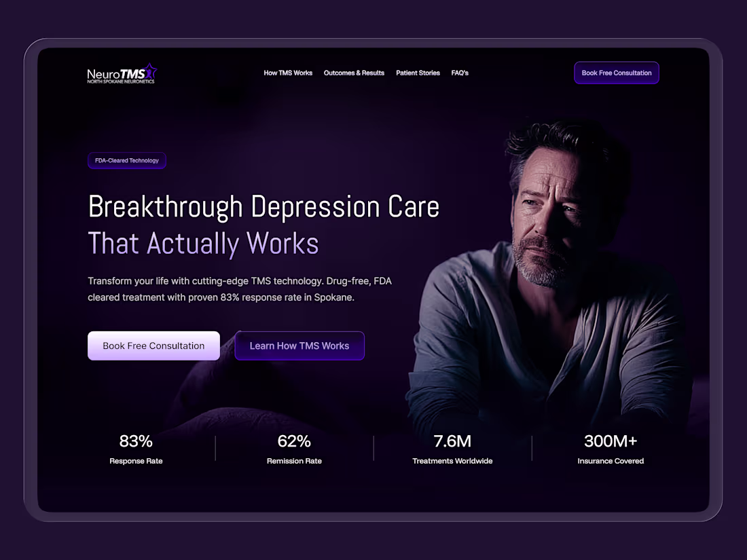
Task: Open FAQ's in navigation
Action: coord(460,73)
